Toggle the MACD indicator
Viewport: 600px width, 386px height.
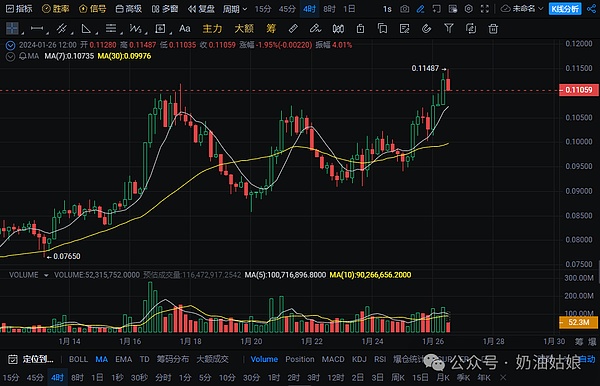(333, 359)
